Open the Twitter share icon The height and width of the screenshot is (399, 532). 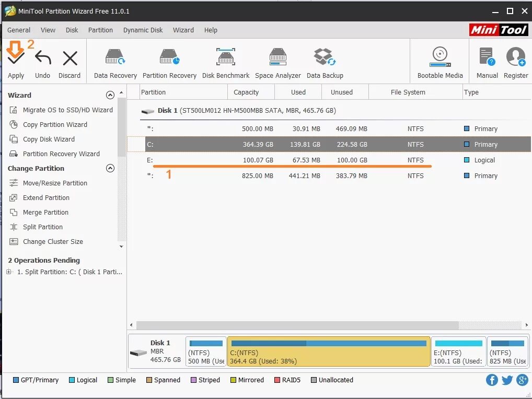(x=507, y=380)
